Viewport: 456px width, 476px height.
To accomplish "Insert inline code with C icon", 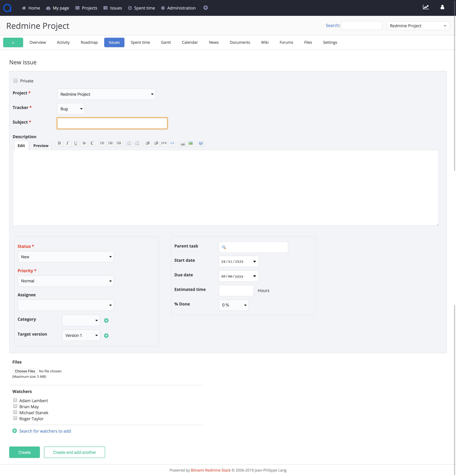I will coord(92,143).
